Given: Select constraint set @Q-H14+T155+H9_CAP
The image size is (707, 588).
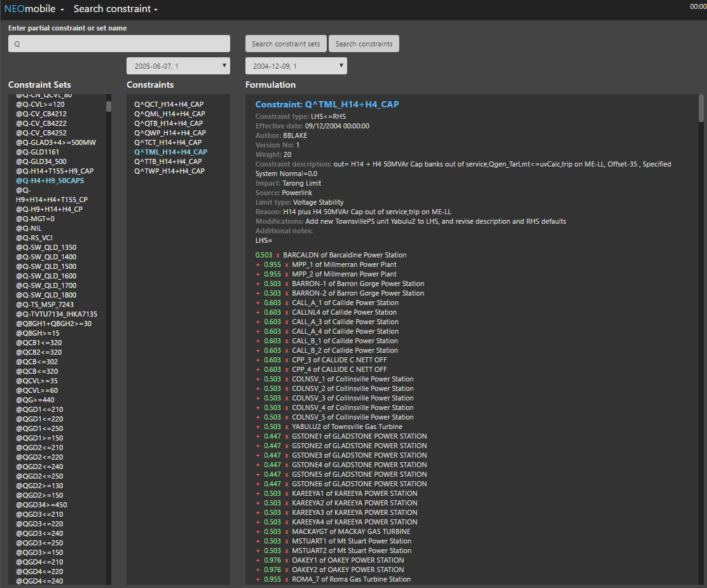Looking at the screenshot, I should (x=55, y=171).
